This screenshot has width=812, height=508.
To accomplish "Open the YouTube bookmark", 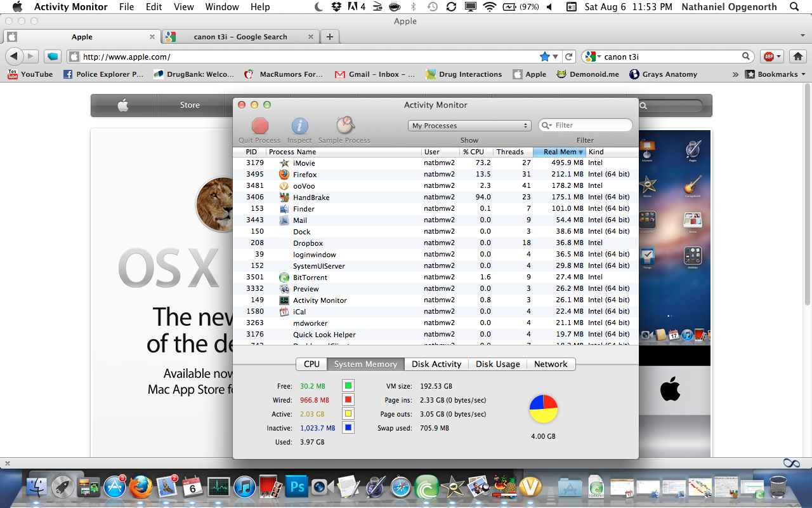I will click(x=30, y=74).
